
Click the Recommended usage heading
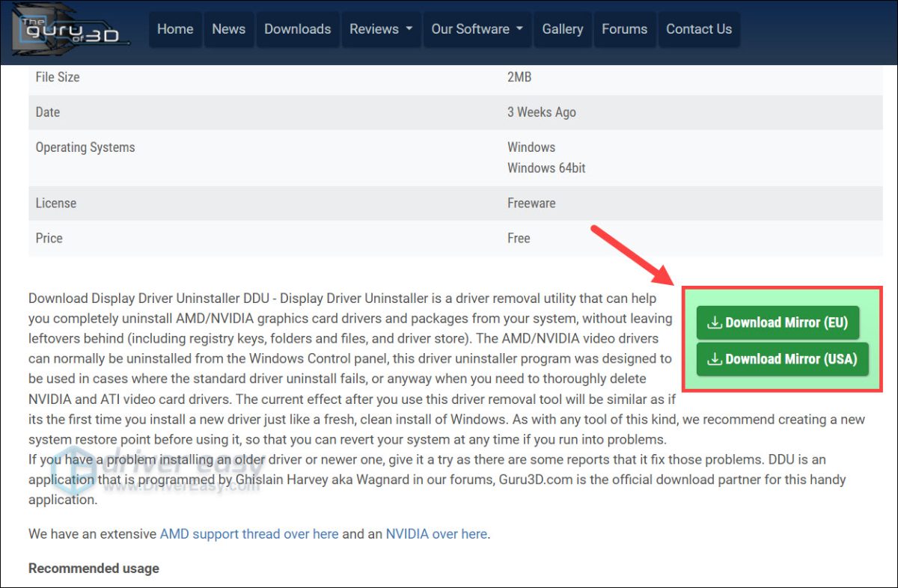93,568
